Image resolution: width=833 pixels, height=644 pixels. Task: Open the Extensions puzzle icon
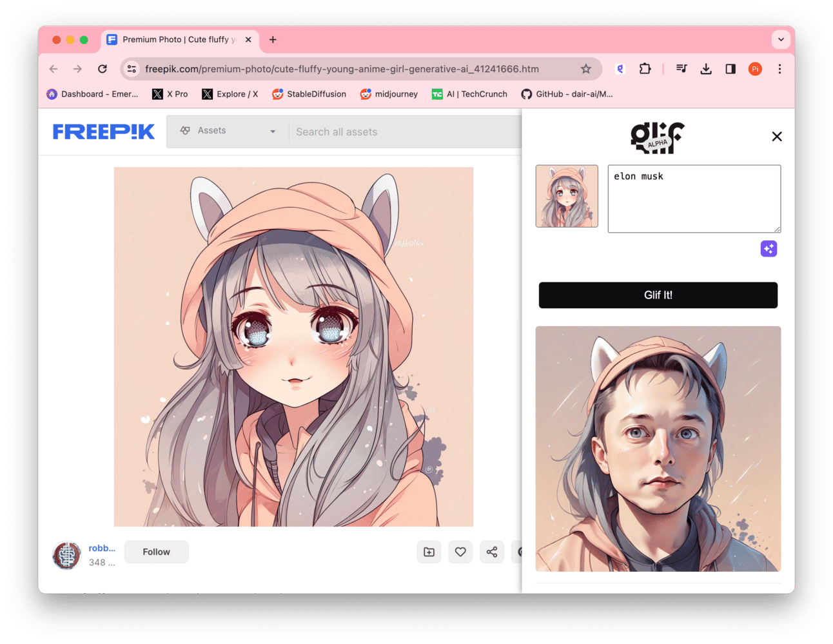[x=645, y=69]
